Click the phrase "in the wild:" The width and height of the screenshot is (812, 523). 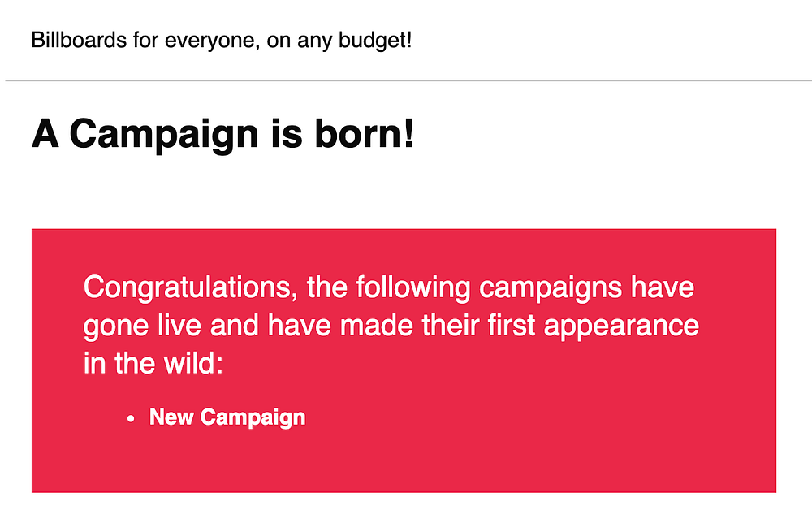pyautogui.click(x=153, y=363)
